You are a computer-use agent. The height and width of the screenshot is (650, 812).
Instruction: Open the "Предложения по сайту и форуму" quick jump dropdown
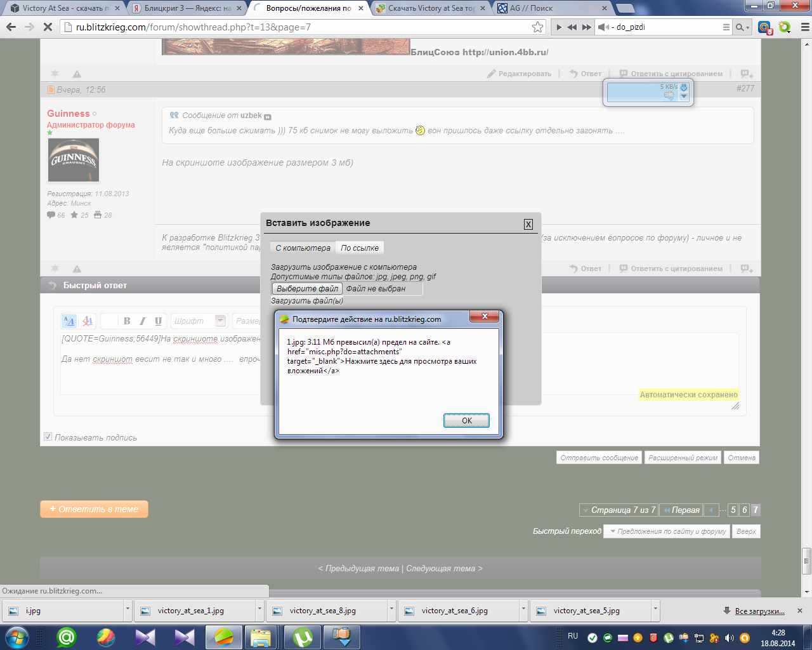point(667,531)
